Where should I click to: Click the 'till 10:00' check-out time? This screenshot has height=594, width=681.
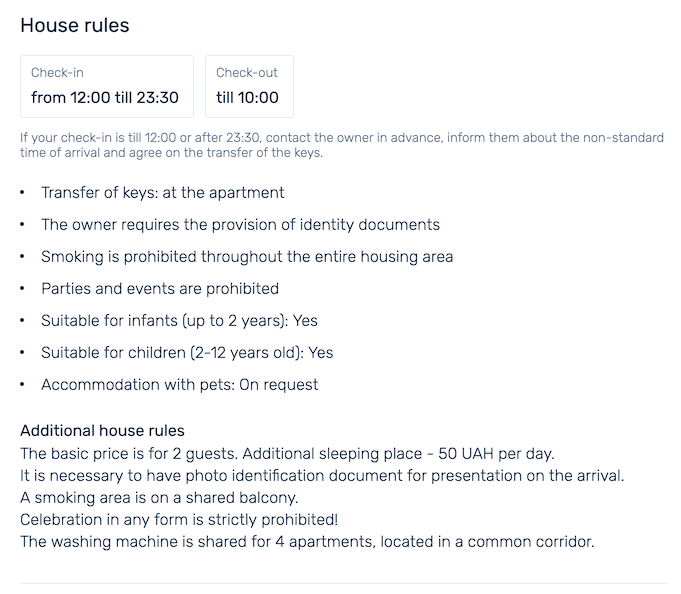tap(248, 98)
